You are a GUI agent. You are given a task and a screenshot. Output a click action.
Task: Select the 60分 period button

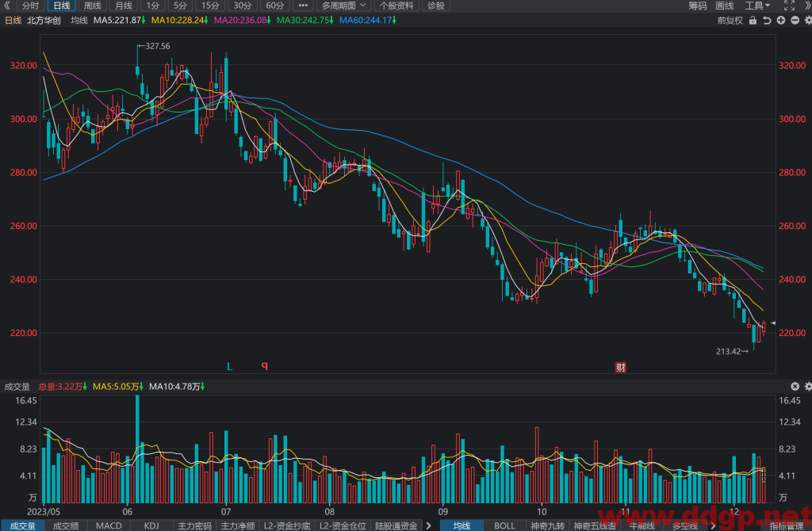pyautogui.click(x=275, y=6)
